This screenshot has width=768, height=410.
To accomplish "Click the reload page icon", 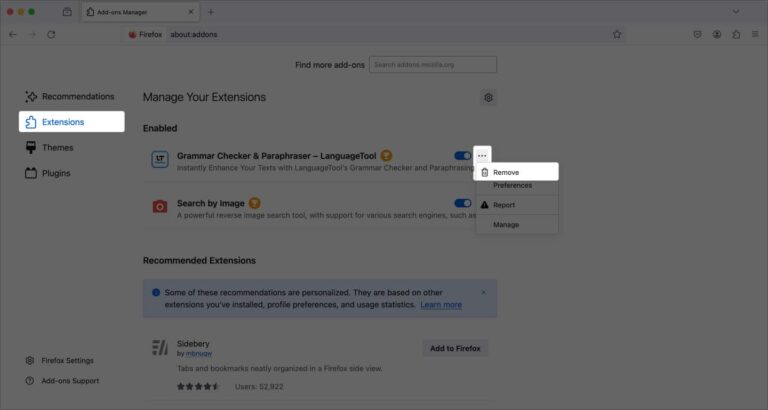I will pyautogui.click(x=51, y=34).
